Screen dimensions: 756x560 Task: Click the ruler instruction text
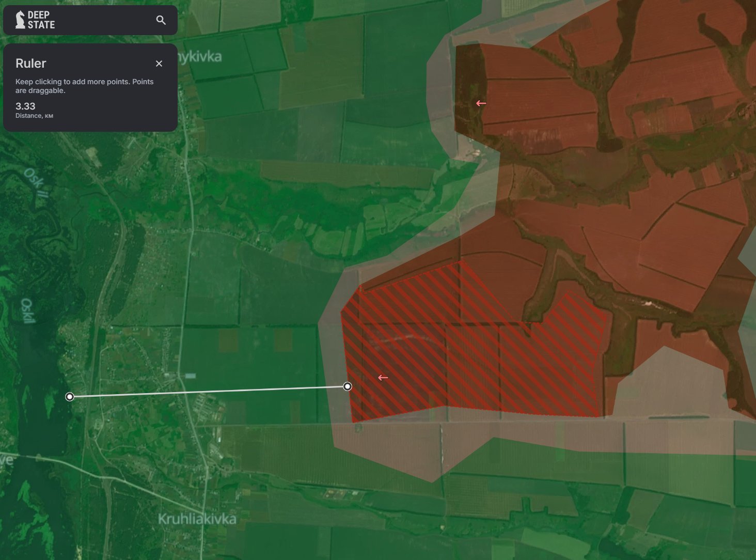[x=84, y=86]
